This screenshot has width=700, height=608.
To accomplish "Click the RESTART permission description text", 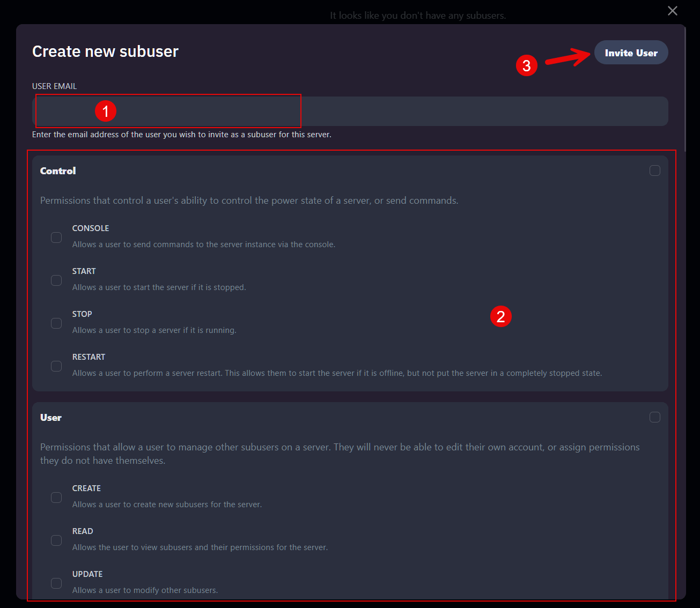I will pyautogui.click(x=337, y=373).
